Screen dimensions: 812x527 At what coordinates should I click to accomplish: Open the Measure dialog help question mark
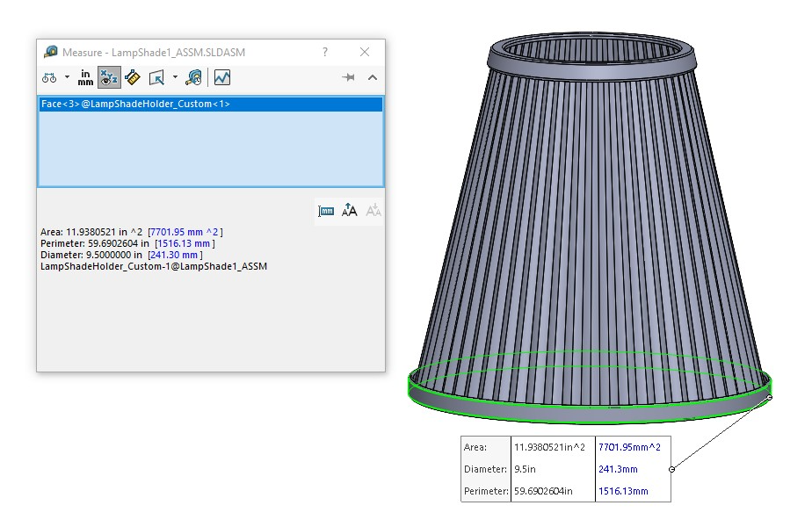[x=324, y=52]
